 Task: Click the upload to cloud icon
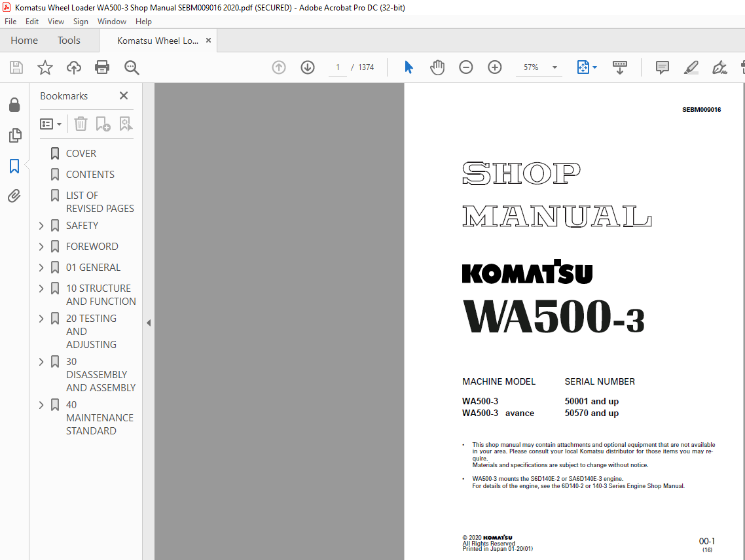[73, 67]
